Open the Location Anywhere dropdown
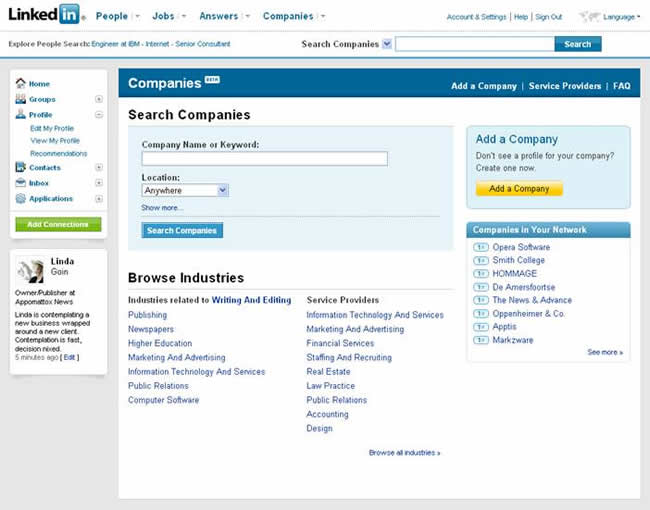Screen dimensions: 650x510 coord(223,190)
